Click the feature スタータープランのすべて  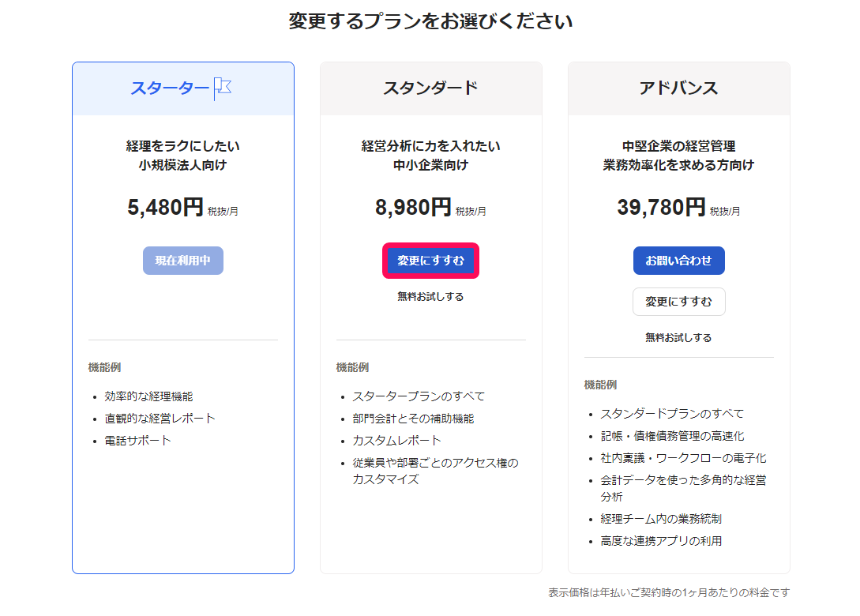[419, 396]
